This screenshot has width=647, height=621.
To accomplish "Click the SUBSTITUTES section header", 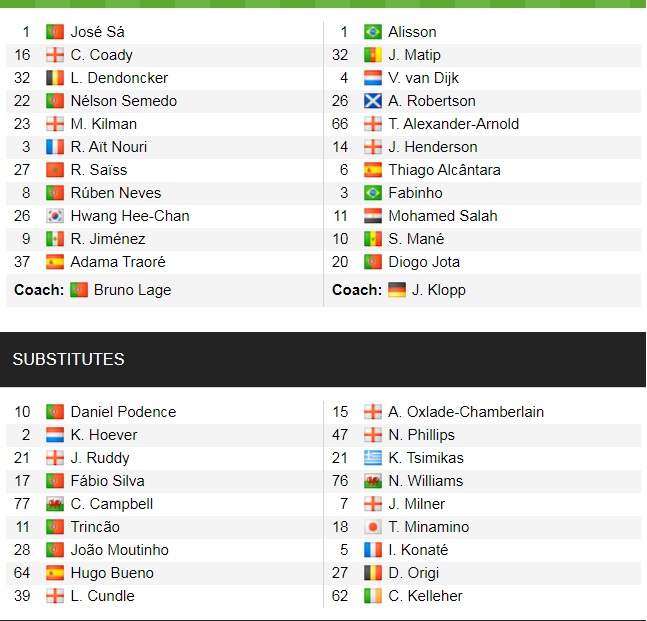I will click(68, 359).
